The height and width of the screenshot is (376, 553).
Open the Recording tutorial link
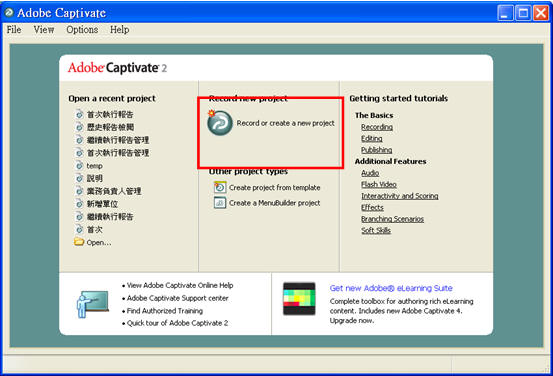point(377,127)
